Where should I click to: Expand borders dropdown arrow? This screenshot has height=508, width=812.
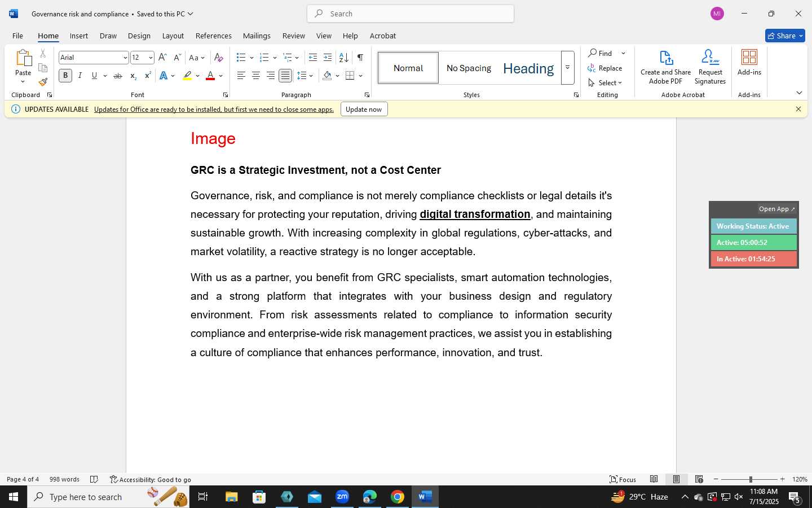360,76
